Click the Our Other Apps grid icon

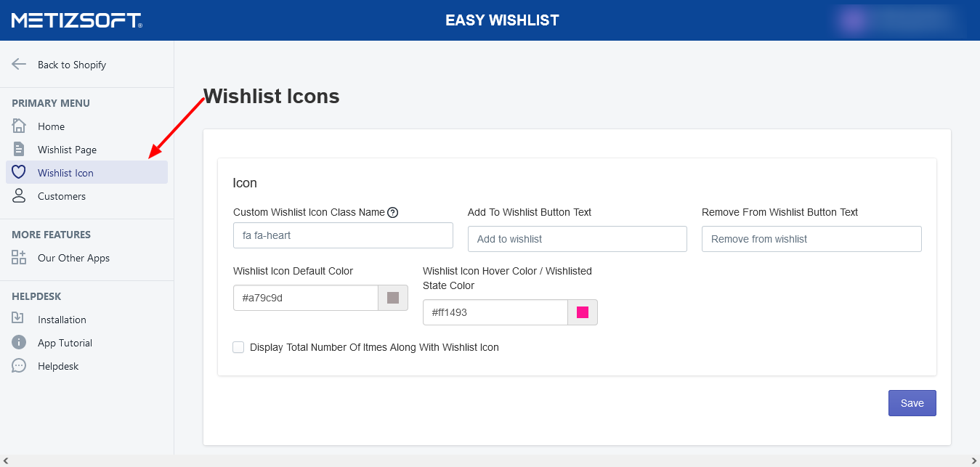[19, 257]
